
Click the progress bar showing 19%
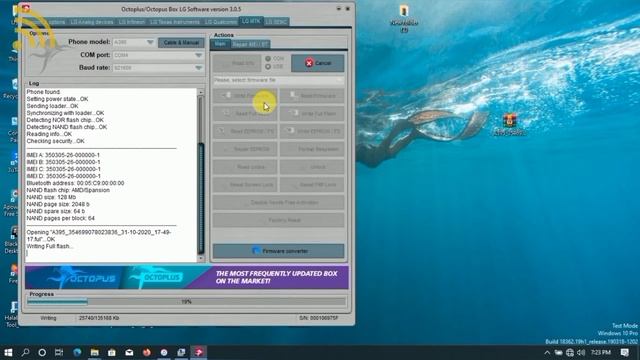[186, 302]
